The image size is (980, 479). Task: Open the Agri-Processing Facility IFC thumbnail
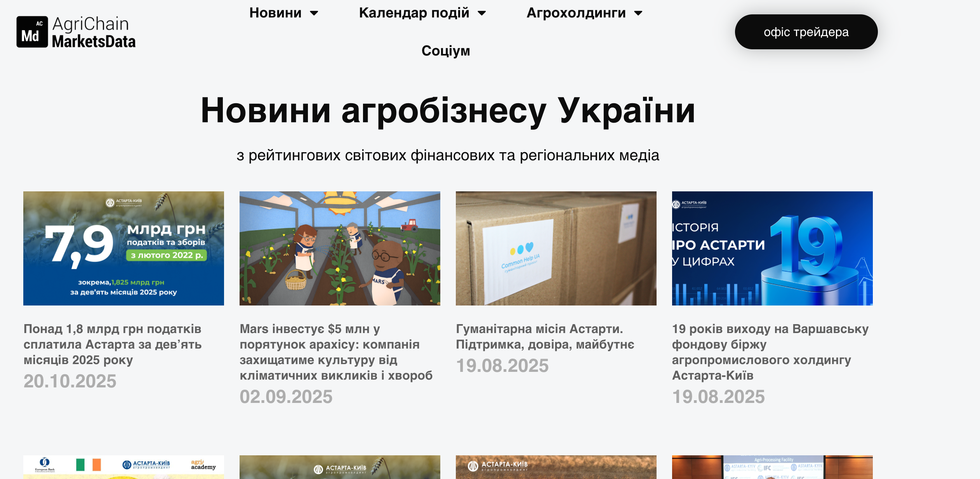point(772,467)
